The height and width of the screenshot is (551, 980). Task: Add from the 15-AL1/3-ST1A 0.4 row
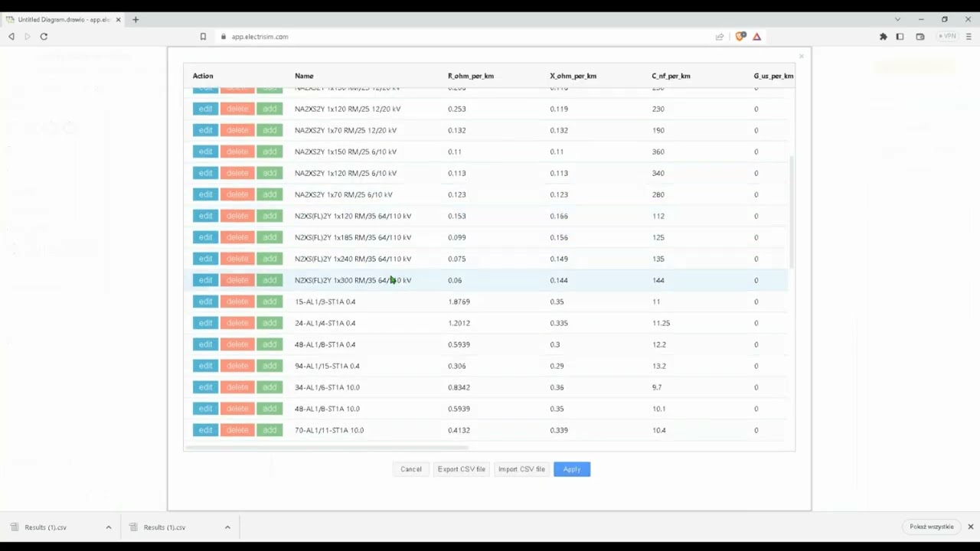(269, 302)
